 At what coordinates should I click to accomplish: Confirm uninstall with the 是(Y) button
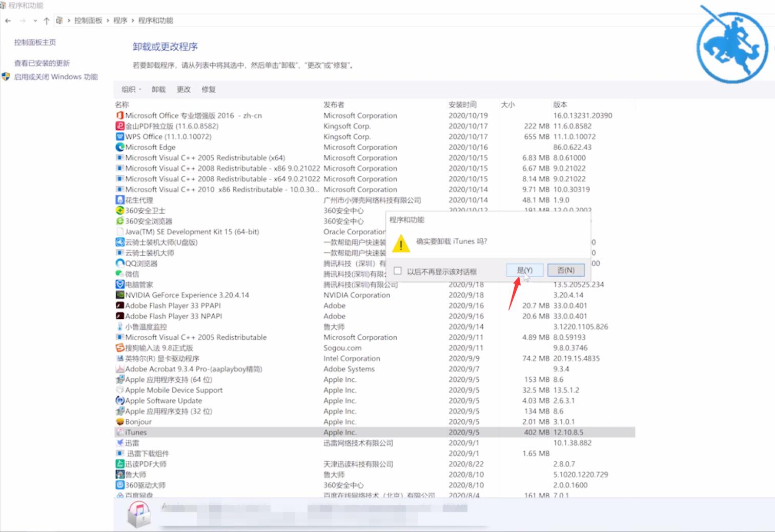(x=524, y=270)
